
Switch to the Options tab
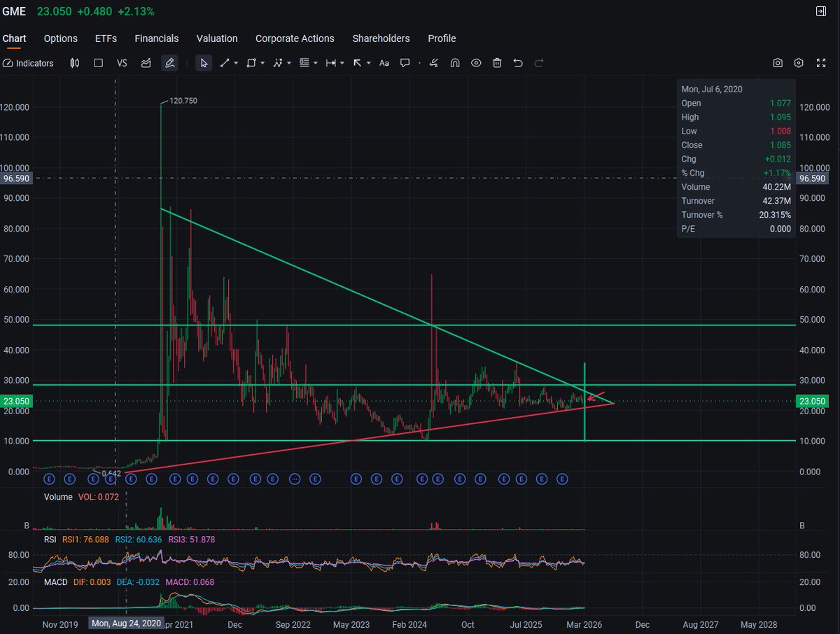point(61,38)
